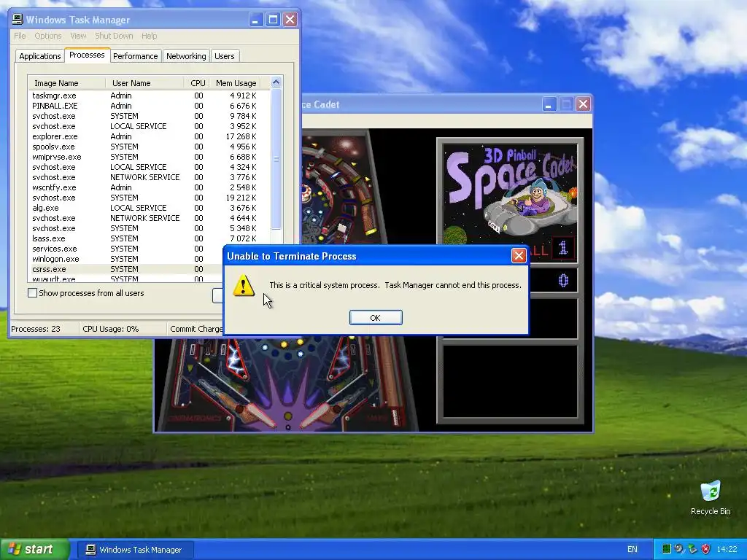Viewport: 747px width, 560px height.
Task: Close the Unable to Terminate Process dialog
Action: tap(519, 256)
